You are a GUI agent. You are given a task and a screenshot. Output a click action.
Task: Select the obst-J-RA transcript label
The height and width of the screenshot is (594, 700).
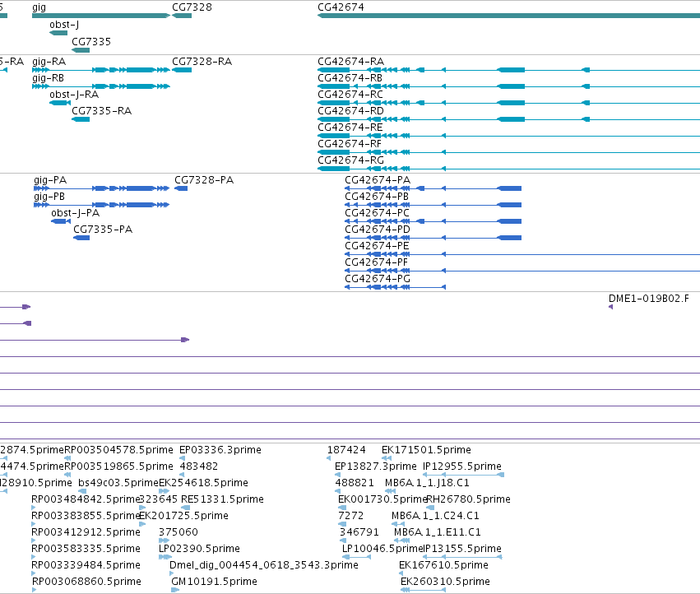coord(74,95)
